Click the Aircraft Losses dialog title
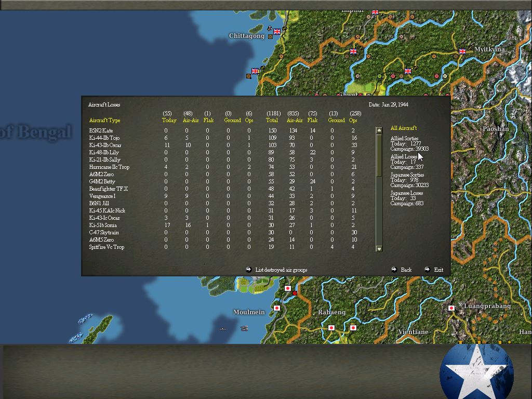Screen dimensions: 532x399 pos(104,104)
